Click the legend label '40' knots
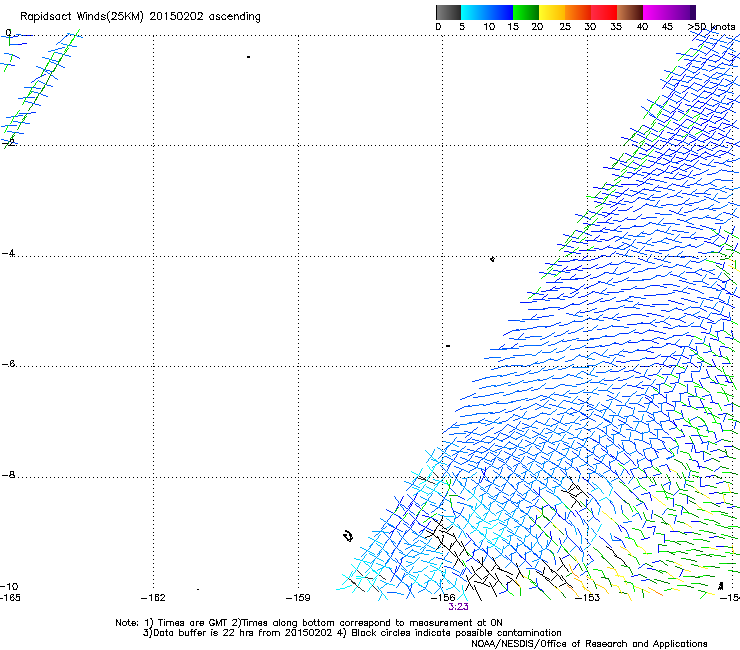This screenshot has height=650, width=740. pyautogui.click(x=642, y=27)
